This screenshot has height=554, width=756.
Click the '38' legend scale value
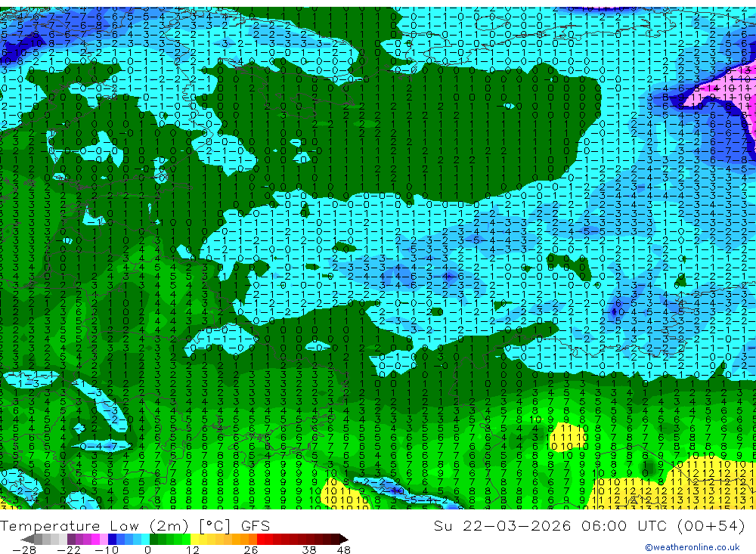(309, 550)
